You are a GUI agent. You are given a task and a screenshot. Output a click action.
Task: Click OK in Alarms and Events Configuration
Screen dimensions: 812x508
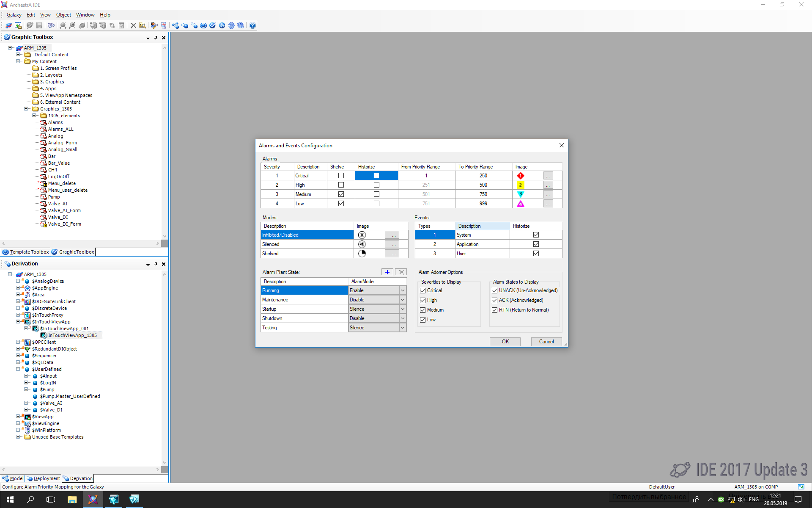[x=505, y=342]
